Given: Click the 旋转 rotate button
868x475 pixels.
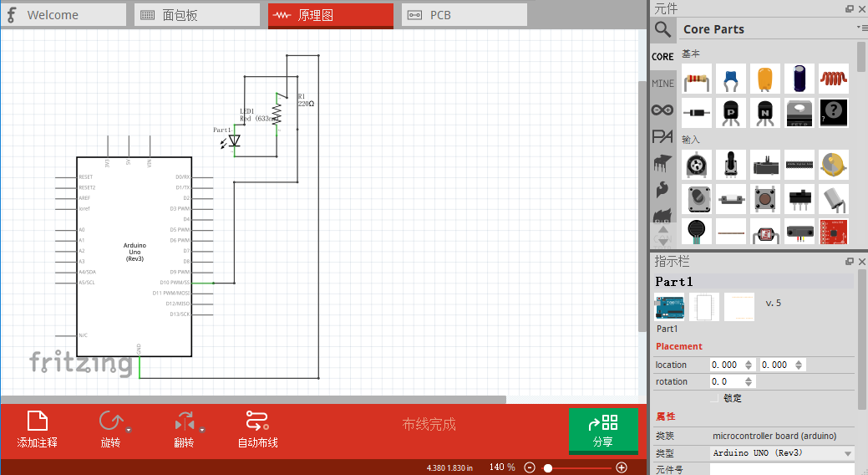Looking at the screenshot, I should pyautogui.click(x=110, y=430).
